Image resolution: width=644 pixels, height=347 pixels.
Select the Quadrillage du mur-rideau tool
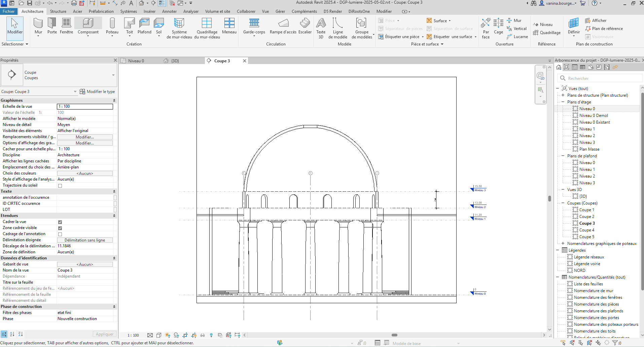[x=207, y=29]
